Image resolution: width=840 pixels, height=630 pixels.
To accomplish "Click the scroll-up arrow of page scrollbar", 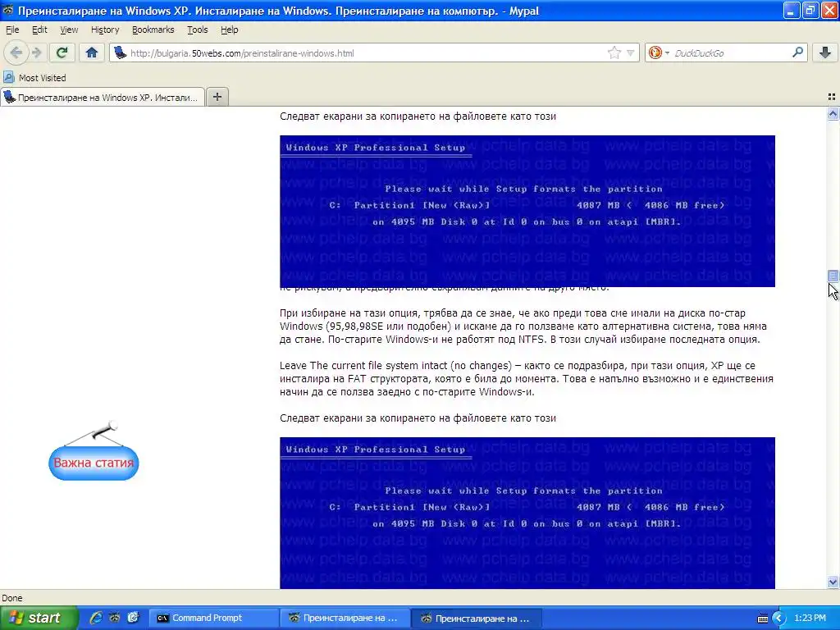I will tap(833, 113).
